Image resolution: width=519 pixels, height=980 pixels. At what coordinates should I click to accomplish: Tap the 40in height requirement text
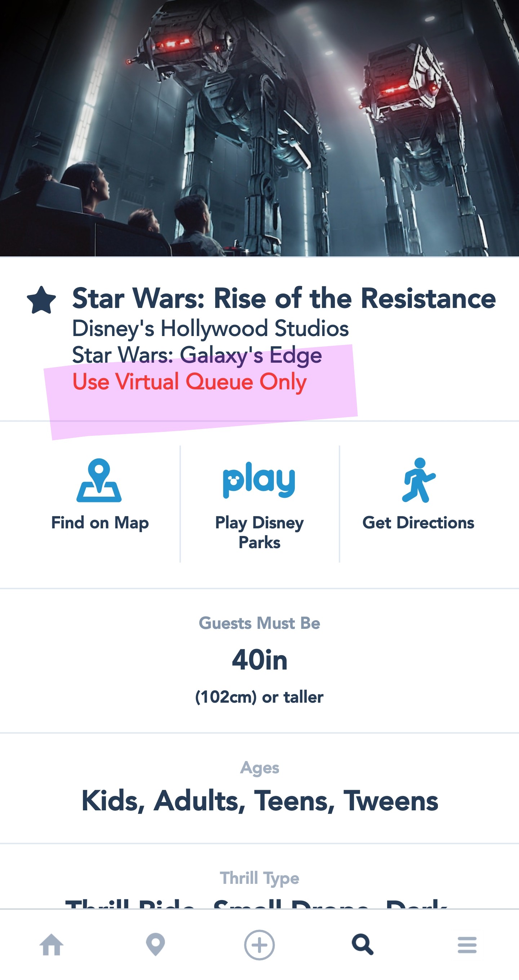[x=259, y=660]
